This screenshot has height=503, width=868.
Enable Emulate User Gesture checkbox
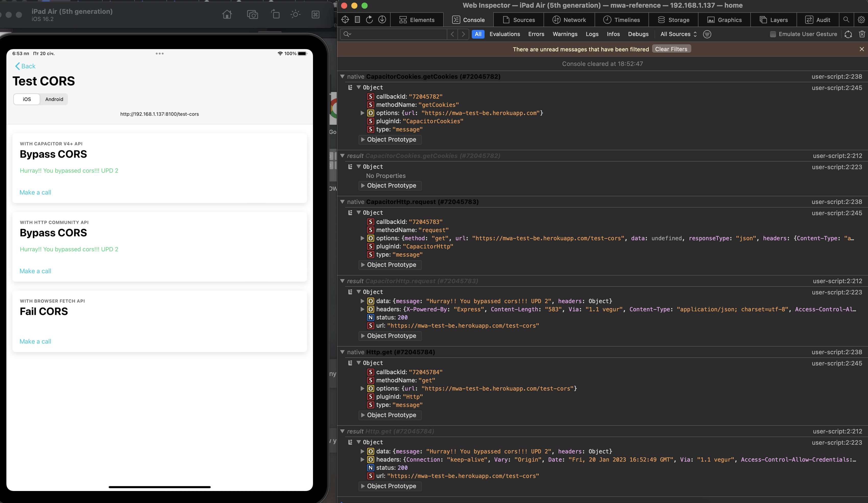coord(773,34)
